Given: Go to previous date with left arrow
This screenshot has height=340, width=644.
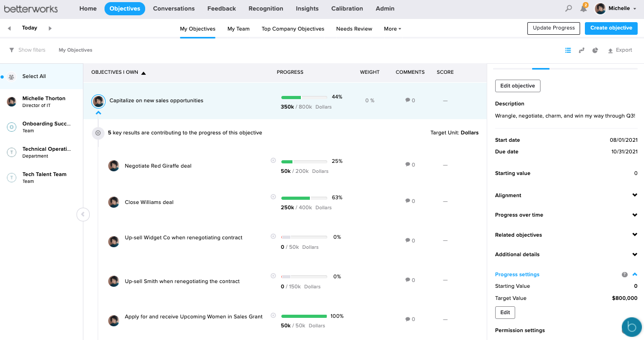Looking at the screenshot, I should [x=9, y=28].
